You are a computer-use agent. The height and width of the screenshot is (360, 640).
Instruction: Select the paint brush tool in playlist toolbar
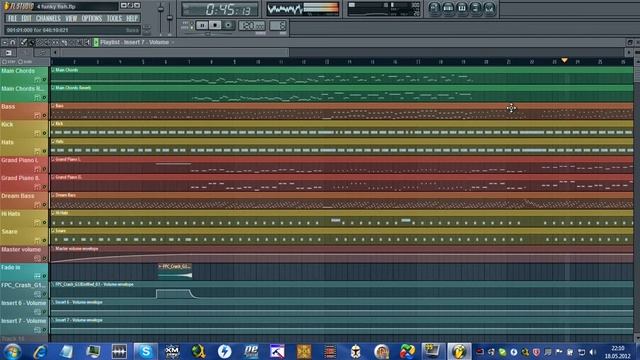coord(31,42)
